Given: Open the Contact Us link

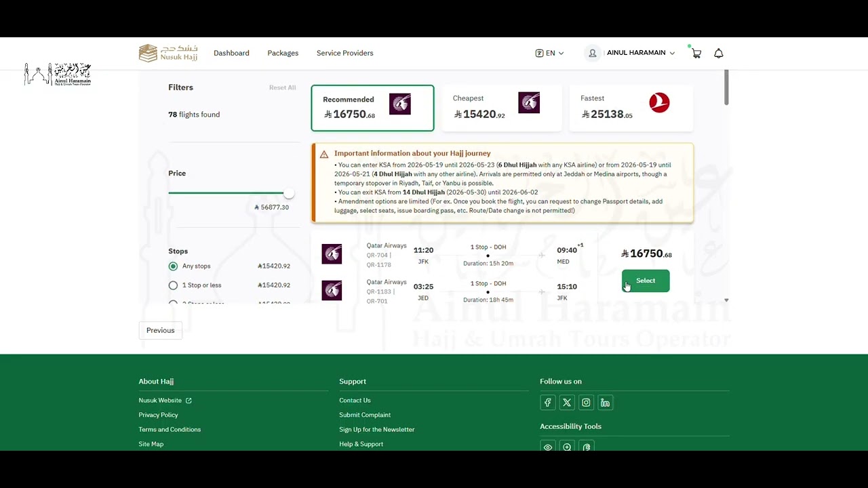Looking at the screenshot, I should (x=355, y=401).
